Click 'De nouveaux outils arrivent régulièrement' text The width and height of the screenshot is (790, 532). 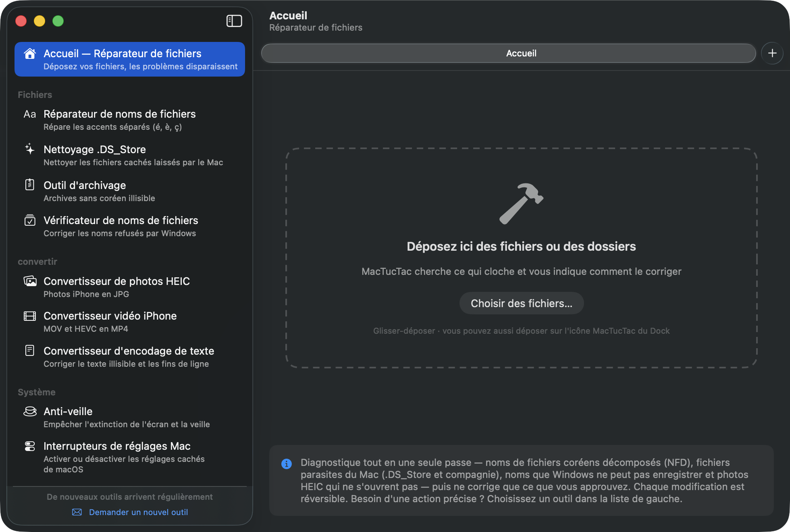point(130,497)
